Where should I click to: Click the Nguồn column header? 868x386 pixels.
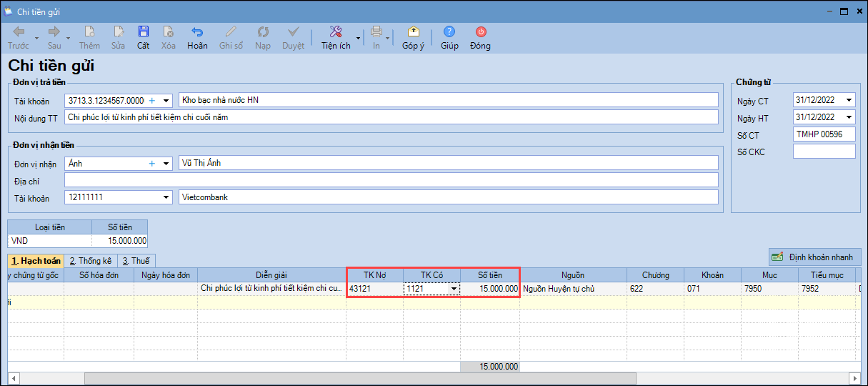click(573, 275)
